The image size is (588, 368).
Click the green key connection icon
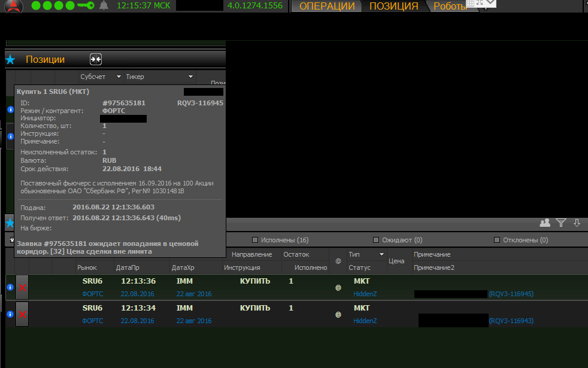point(86,6)
